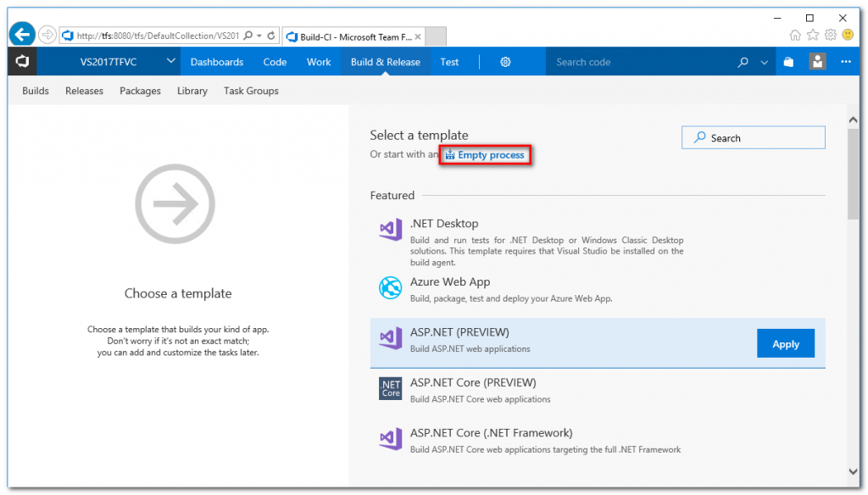
Task: Apply the ASP.NET (PREVIEW) template
Action: point(786,344)
